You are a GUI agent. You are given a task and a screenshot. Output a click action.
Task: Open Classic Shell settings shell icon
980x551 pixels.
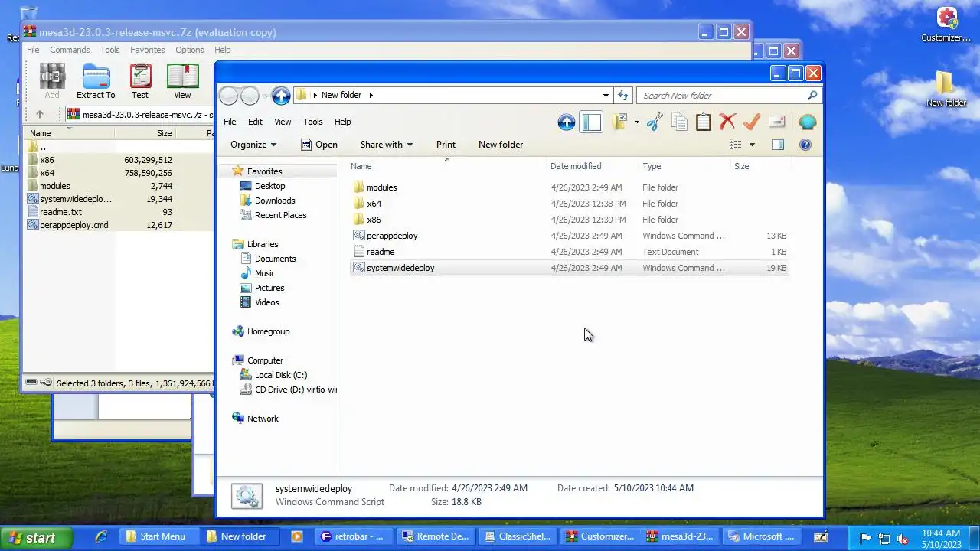pos(807,122)
